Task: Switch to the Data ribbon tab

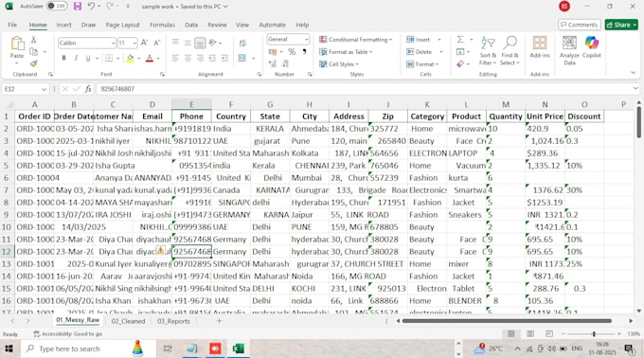Action: (191, 25)
